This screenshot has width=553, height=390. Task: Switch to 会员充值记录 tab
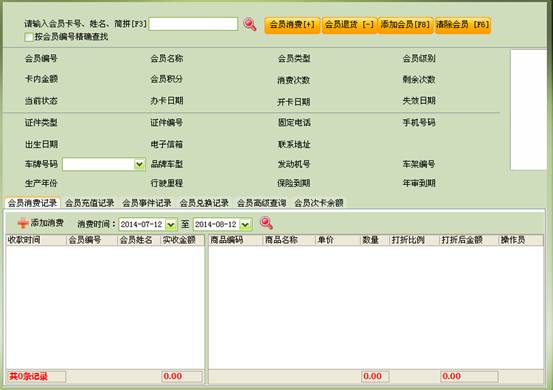[90, 203]
